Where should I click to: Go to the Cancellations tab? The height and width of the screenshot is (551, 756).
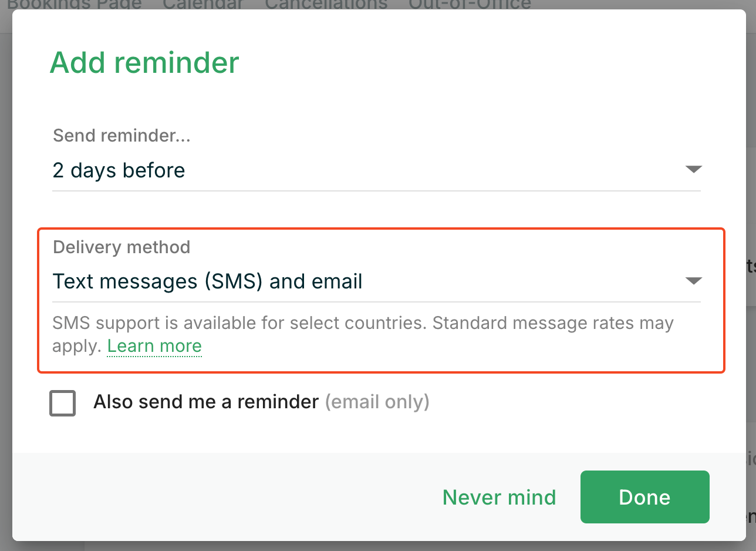(326, 5)
